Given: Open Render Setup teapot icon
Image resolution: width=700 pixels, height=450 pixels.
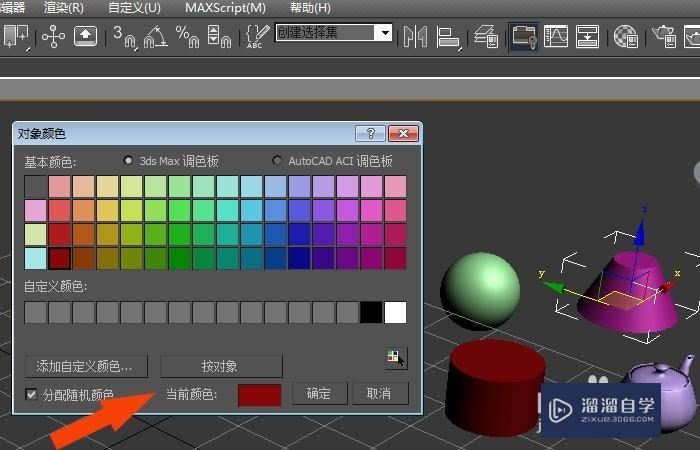Looking at the screenshot, I should (664, 37).
